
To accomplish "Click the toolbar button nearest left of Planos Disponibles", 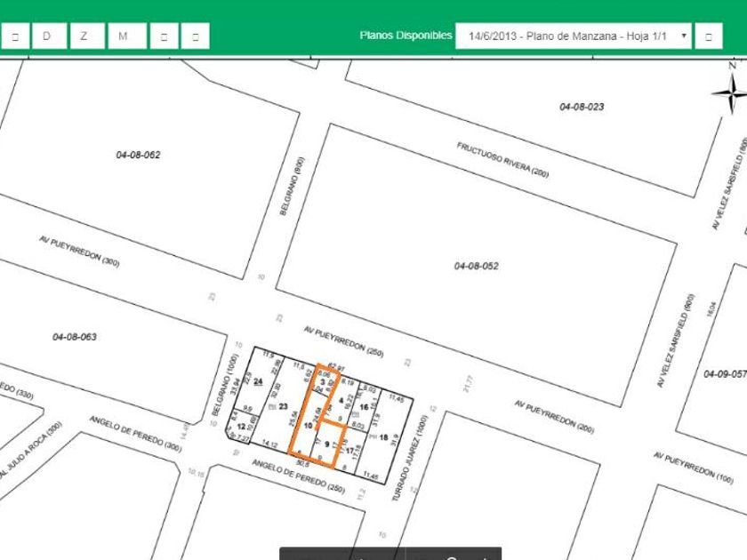I will [195, 36].
